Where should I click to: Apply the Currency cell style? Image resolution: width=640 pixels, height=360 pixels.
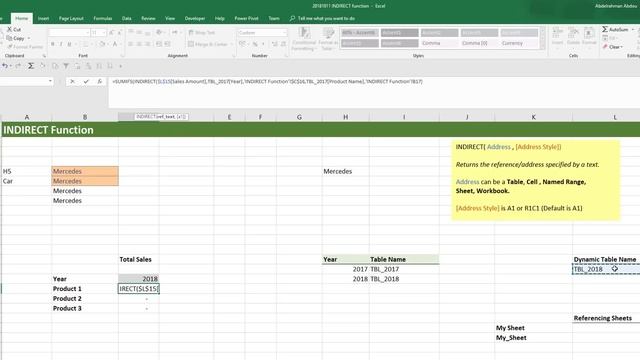[x=519, y=43]
